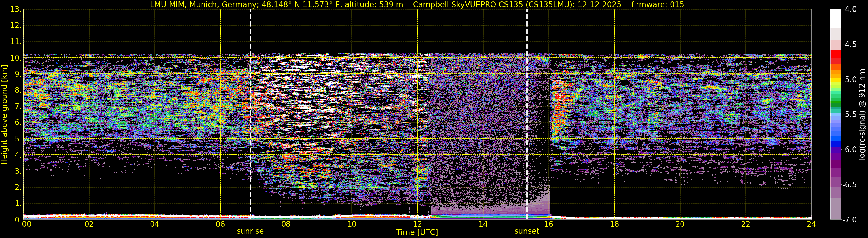868x238 pixels.
Task: Click the "16" time axis tick label
Action: click(549, 224)
